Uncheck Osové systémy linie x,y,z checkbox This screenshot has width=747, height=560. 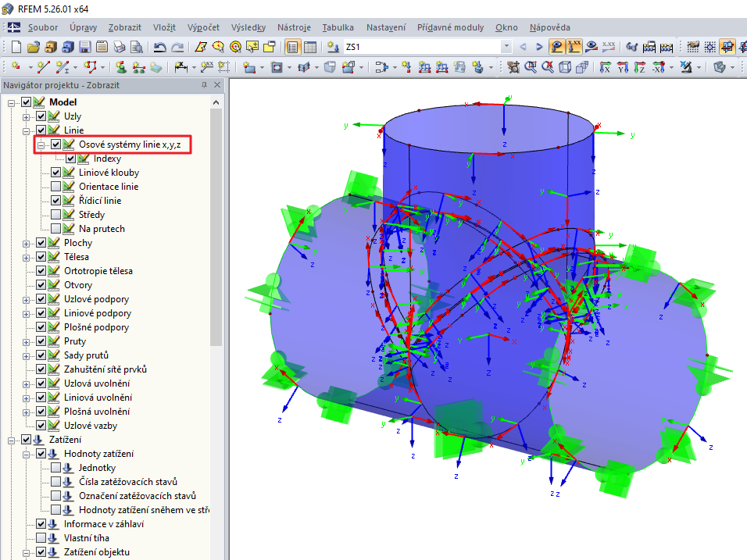tap(55, 144)
